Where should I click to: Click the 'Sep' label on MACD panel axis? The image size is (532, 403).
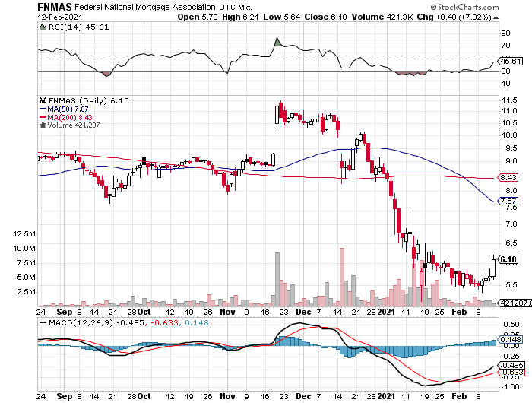point(64,396)
